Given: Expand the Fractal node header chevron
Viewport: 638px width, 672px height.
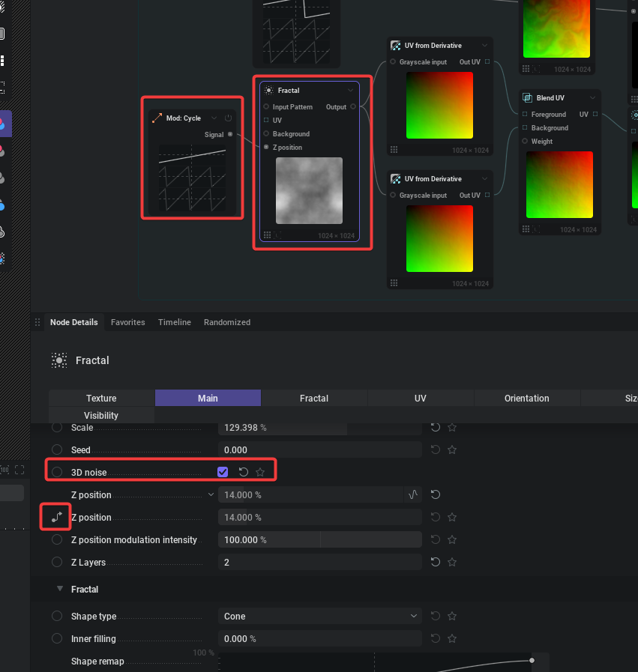Looking at the screenshot, I should pos(350,91).
